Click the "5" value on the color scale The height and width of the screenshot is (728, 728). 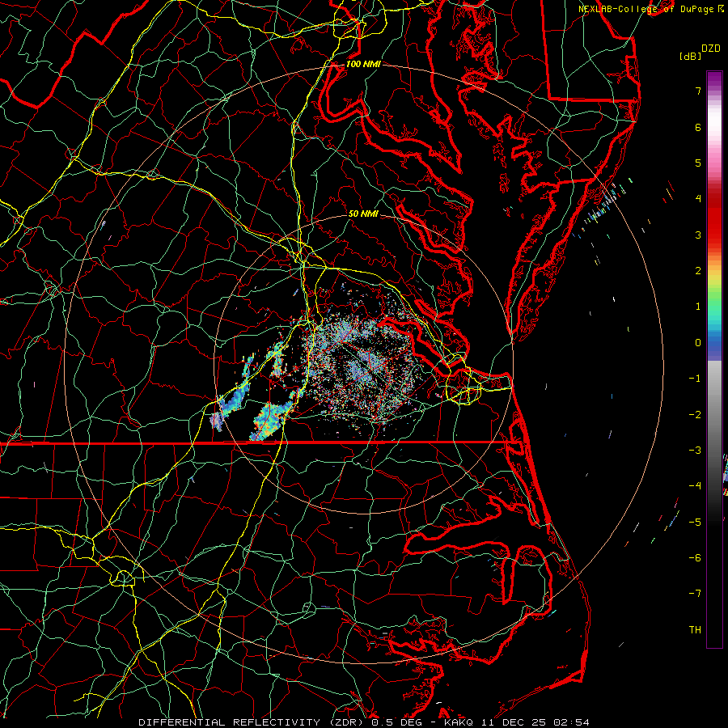[698, 163]
